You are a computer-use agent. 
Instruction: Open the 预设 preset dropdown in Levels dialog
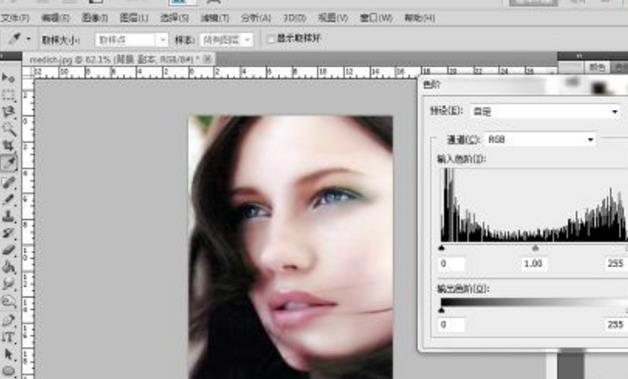pos(545,111)
